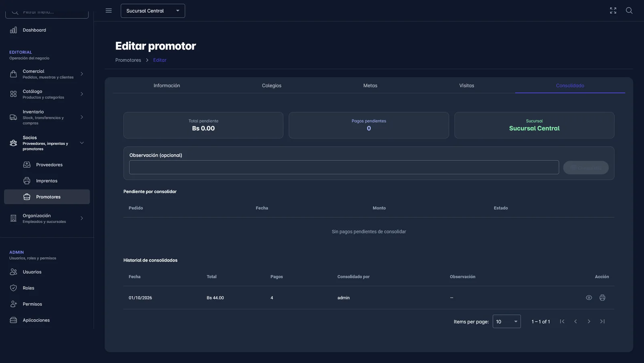Open the Sucursal Central branch dropdown
The width and height of the screenshot is (644, 363).
pos(153,11)
